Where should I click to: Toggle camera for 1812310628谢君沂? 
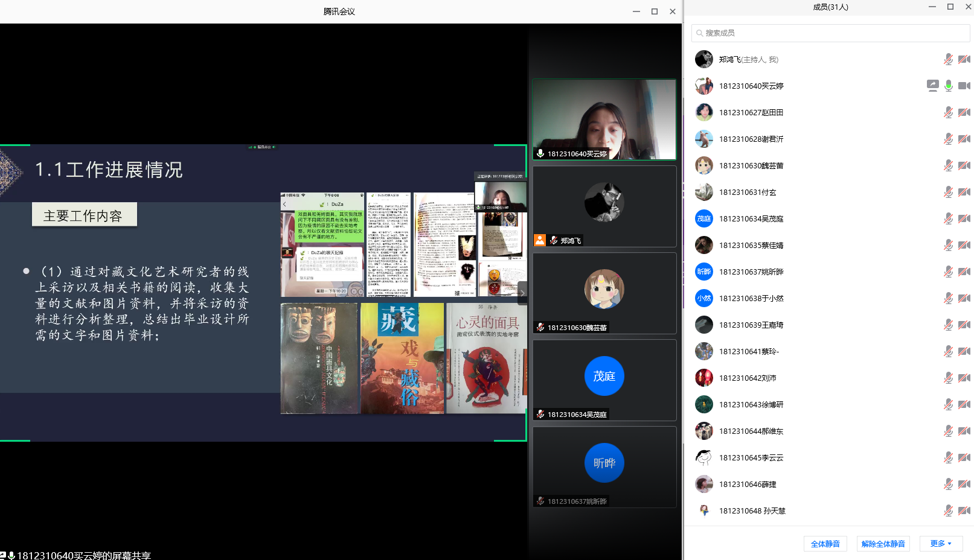pos(964,139)
